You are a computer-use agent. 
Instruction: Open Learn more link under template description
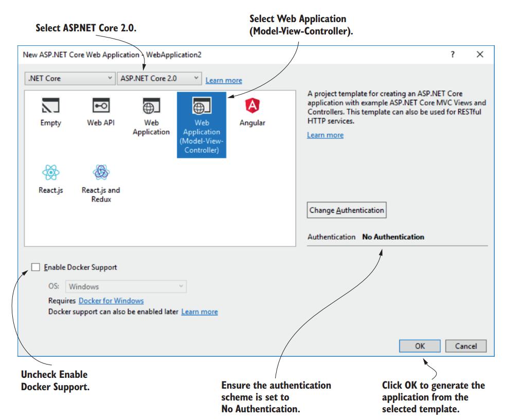326,135
